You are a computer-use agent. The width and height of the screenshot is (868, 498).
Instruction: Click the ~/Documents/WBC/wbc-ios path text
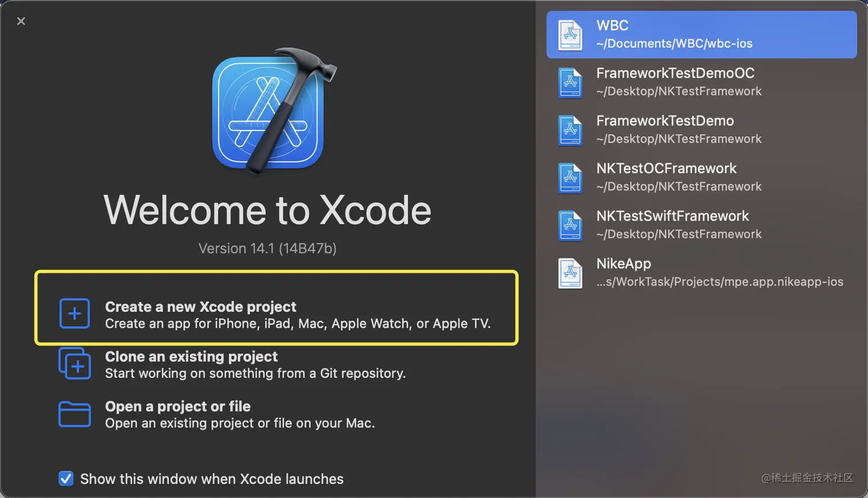click(x=674, y=44)
